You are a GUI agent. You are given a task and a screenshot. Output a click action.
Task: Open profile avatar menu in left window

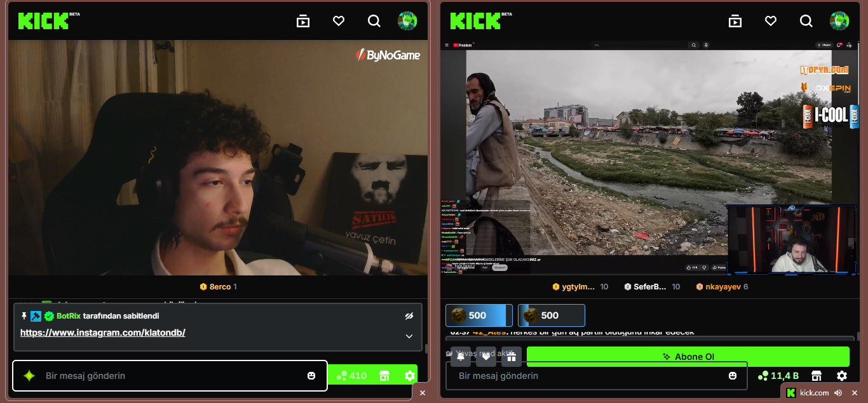[x=407, y=21]
